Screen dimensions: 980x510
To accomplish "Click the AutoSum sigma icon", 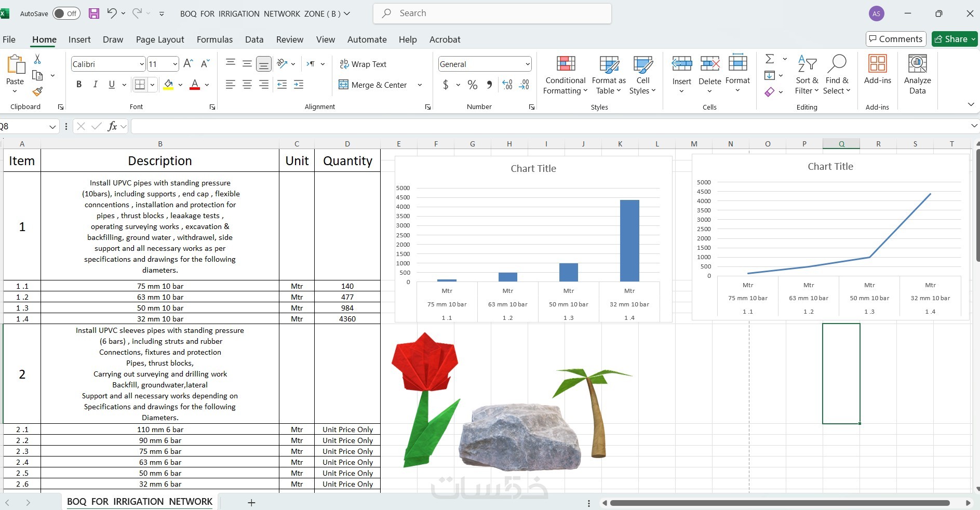I will (x=770, y=59).
